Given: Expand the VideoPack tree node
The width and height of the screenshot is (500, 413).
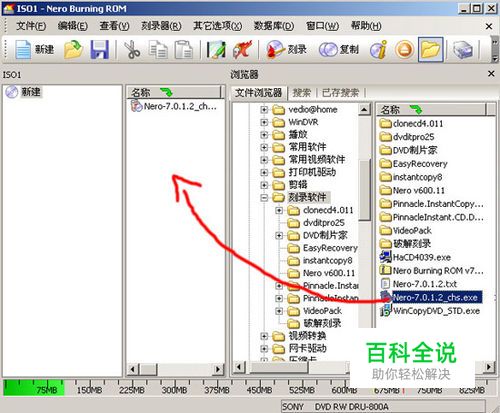Looking at the screenshot, I should (279, 311).
